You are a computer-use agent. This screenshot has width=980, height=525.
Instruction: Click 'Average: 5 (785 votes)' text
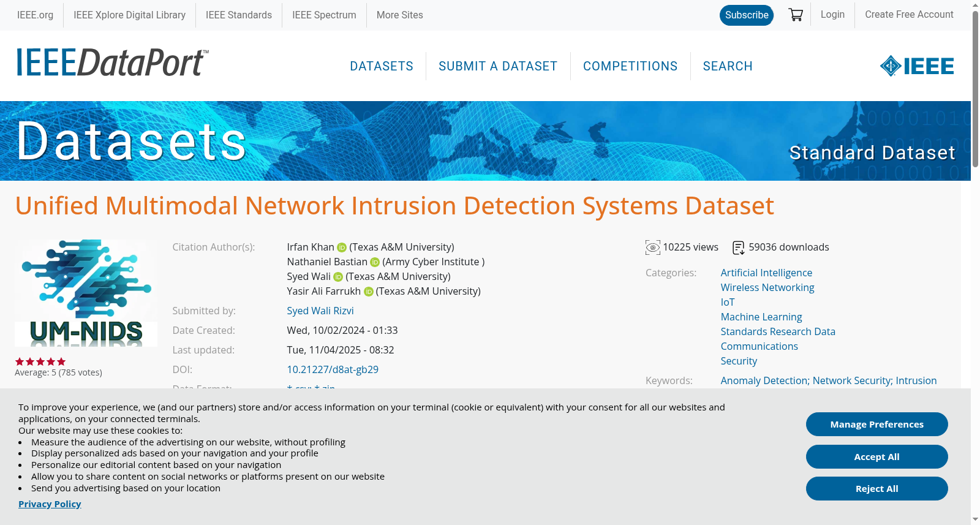(x=58, y=372)
